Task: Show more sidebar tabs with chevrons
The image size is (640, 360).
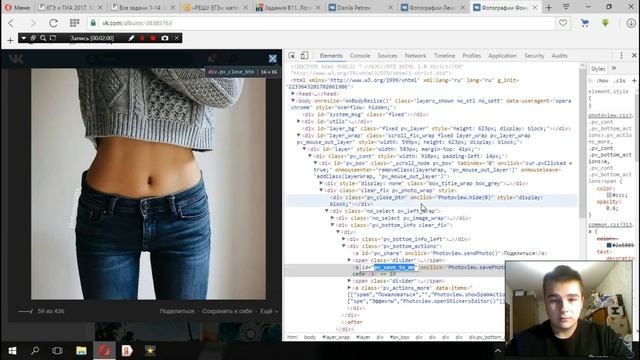Action: (x=614, y=69)
